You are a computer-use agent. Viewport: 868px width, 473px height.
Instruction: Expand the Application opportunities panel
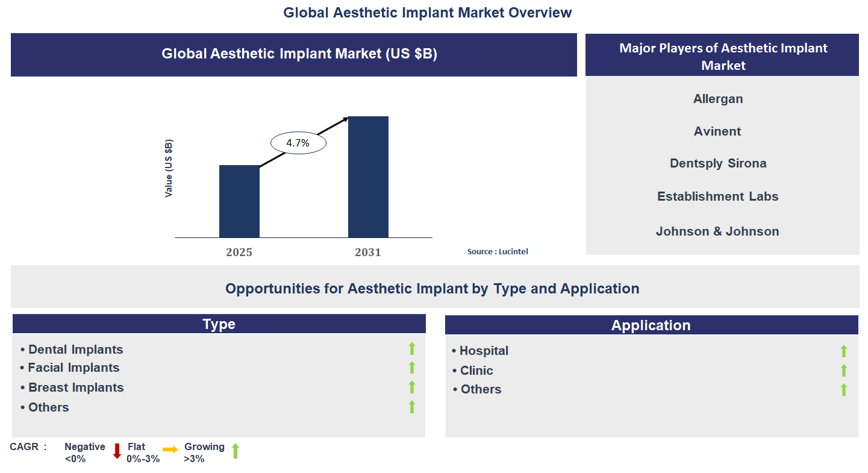click(x=651, y=325)
